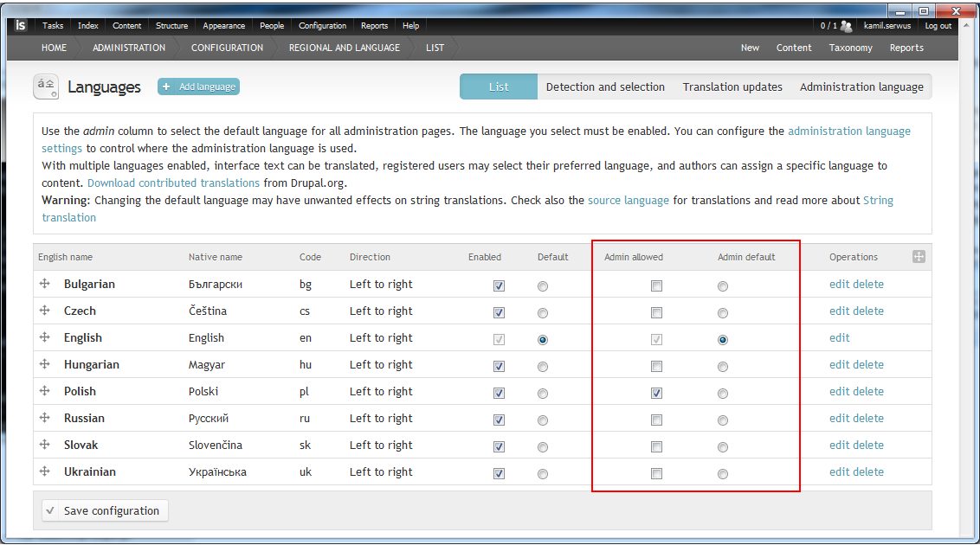Choose Polish as Admin default

coord(723,394)
